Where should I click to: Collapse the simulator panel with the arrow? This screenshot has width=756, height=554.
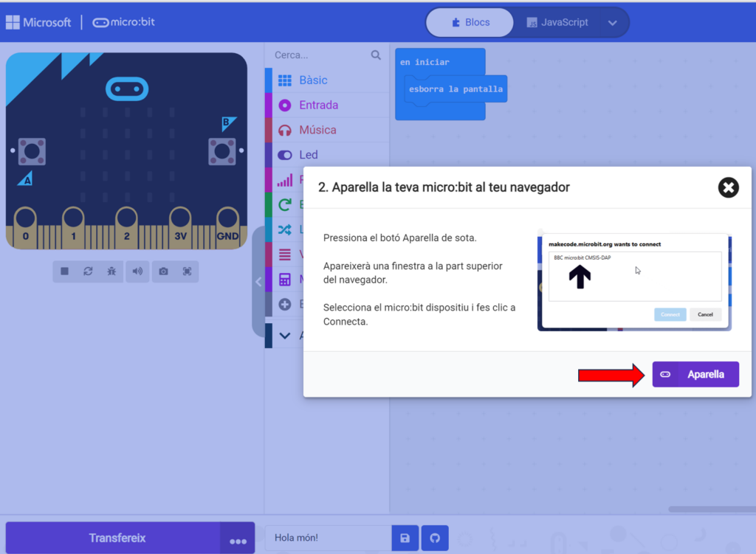pyautogui.click(x=258, y=282)
